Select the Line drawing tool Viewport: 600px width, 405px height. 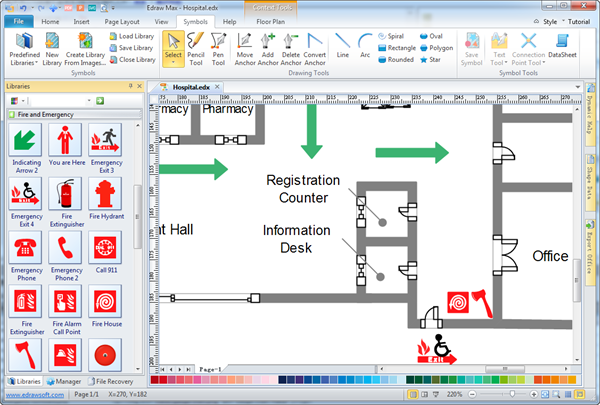342,46
